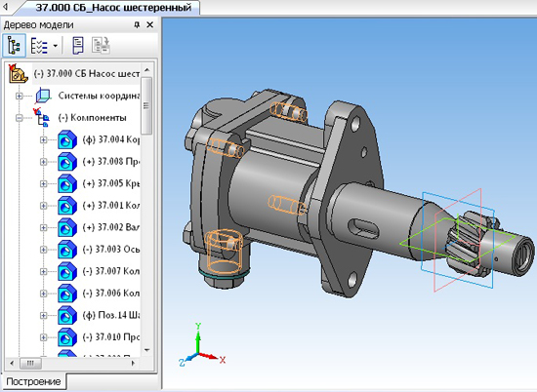Toggle the model tree structure view button
The width and height of the screenshot is (537, 392).
click(14, 46)
